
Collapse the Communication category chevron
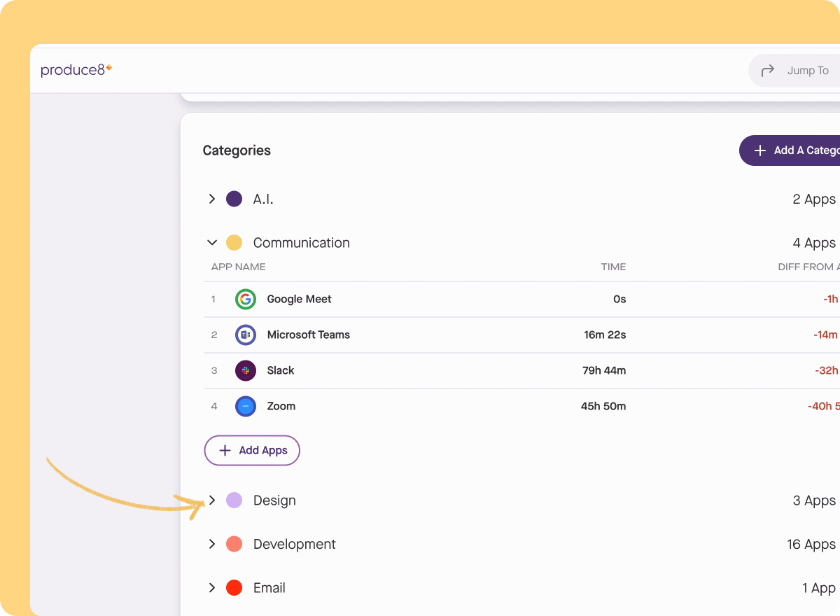click(x=212, y=243)
